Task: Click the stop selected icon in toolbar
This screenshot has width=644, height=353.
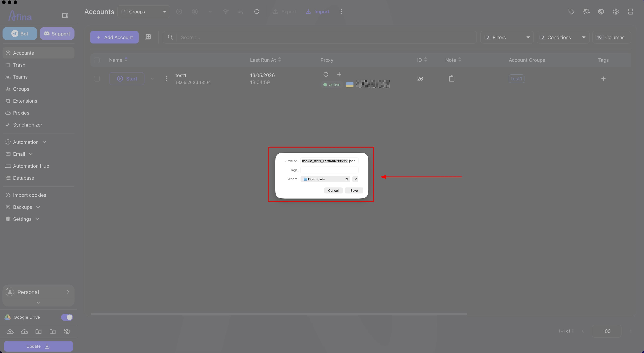Action: tap(195, 12)
